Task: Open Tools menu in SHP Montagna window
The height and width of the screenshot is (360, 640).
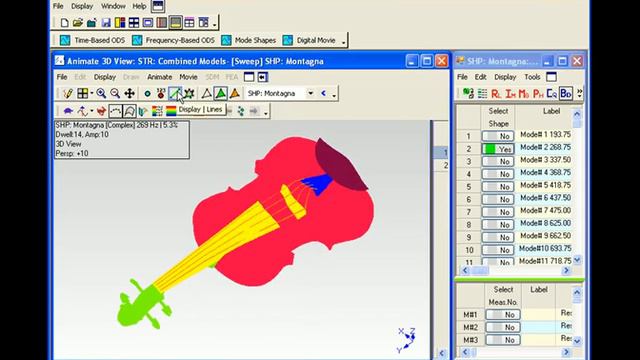Action: [532, 77]
